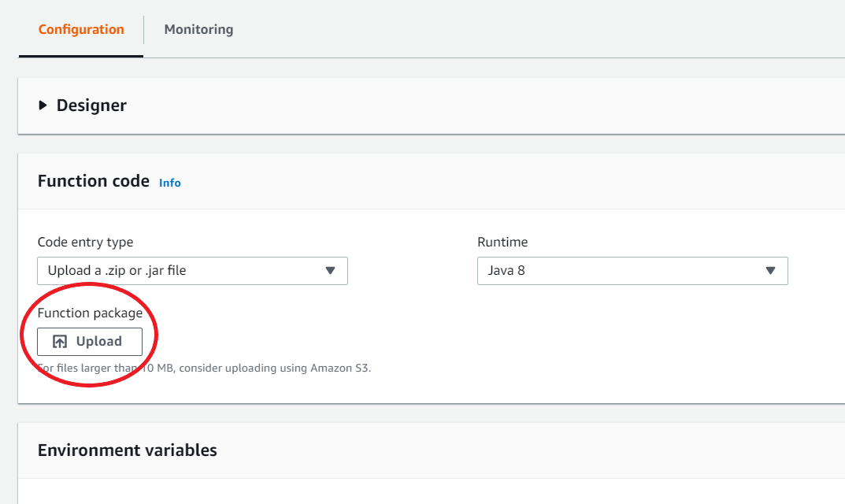Image resolution: width=845 pixels, height=504 pixels.
Task: Switch to the Monitoring tab
Action: point(198,29)
